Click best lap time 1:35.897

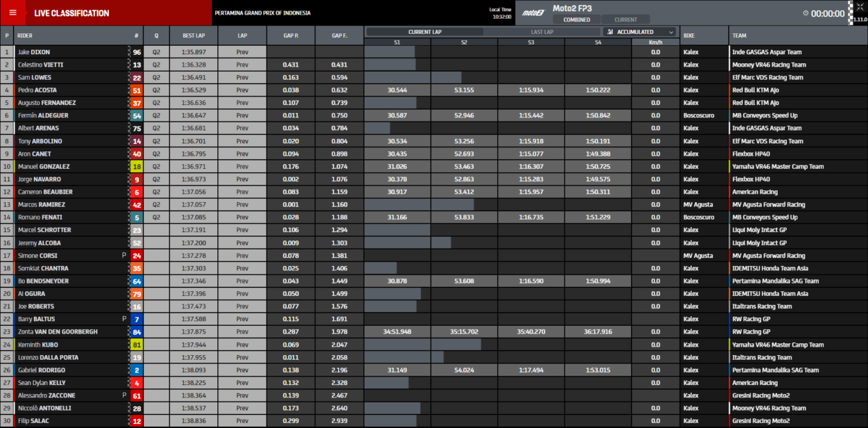[x=194, y=52]
